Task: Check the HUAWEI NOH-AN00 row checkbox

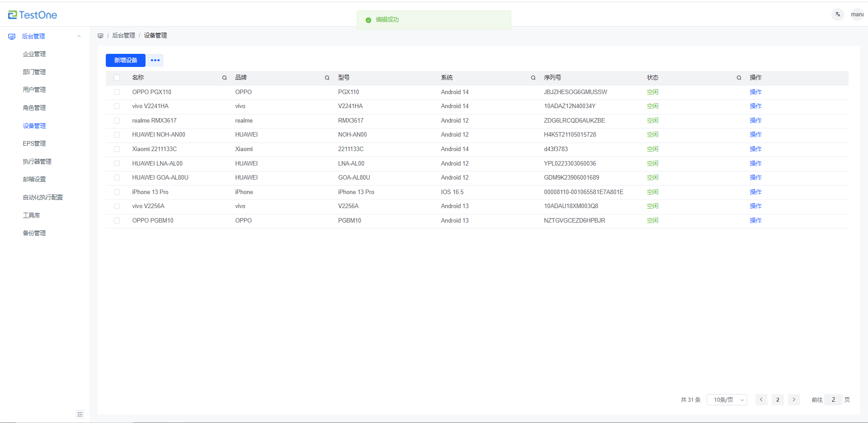Action: (117, 135)
